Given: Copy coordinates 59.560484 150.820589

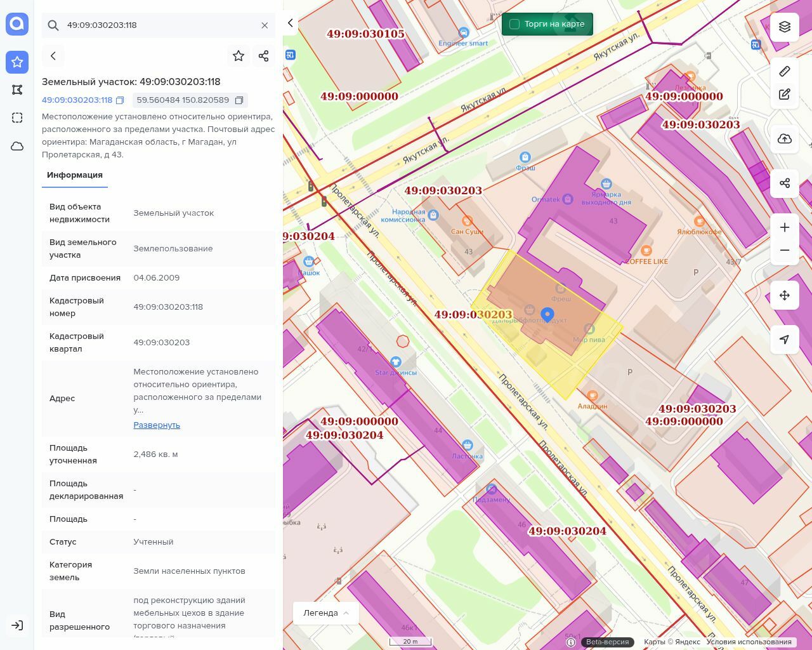Looking at the screenshot, I should pos(239,100).
